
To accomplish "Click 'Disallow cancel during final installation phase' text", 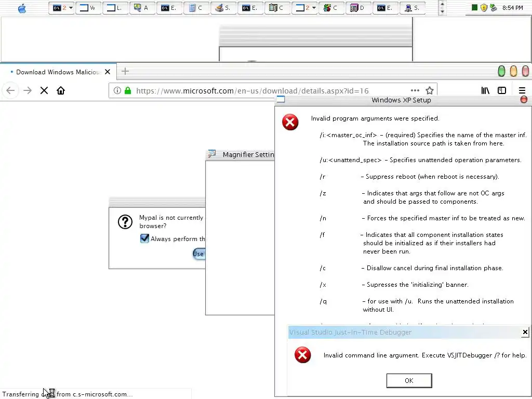I will pyautogui.click(x=435, y=268).
